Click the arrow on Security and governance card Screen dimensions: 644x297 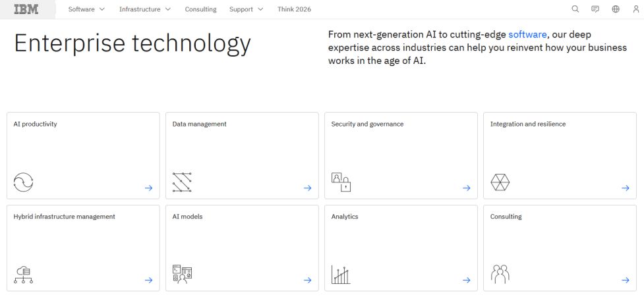(x=467, y=188)
